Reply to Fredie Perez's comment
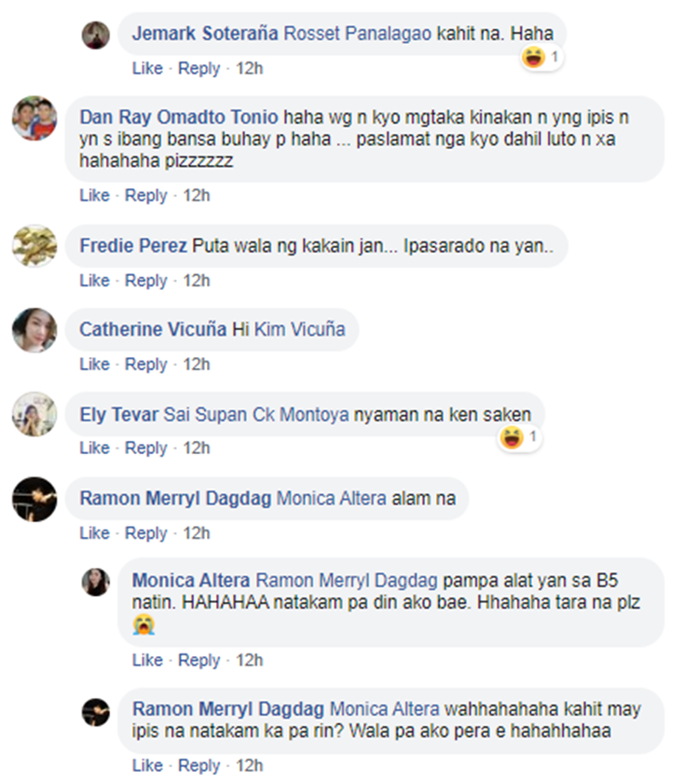The image size is (699, 784). tap(146, 281)
